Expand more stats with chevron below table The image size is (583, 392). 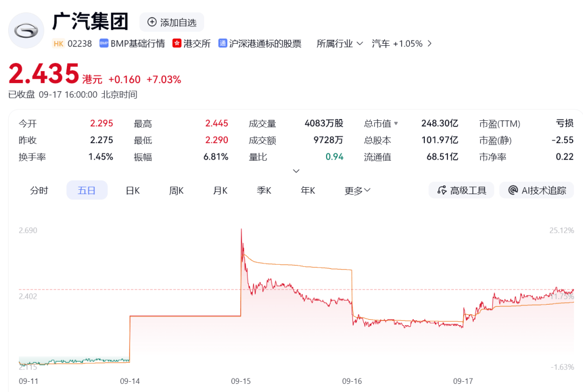296,171
